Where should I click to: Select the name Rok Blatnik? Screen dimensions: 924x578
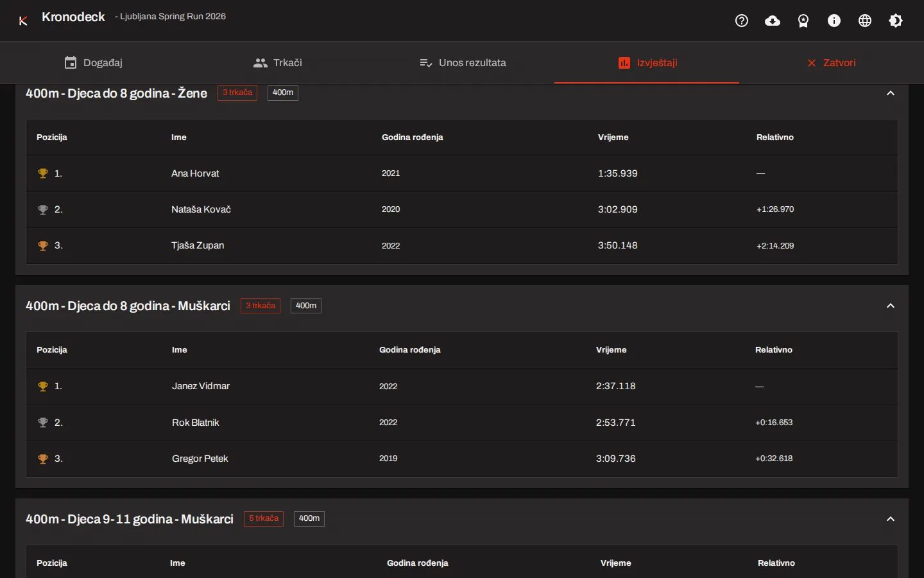(x=196, y=423)
